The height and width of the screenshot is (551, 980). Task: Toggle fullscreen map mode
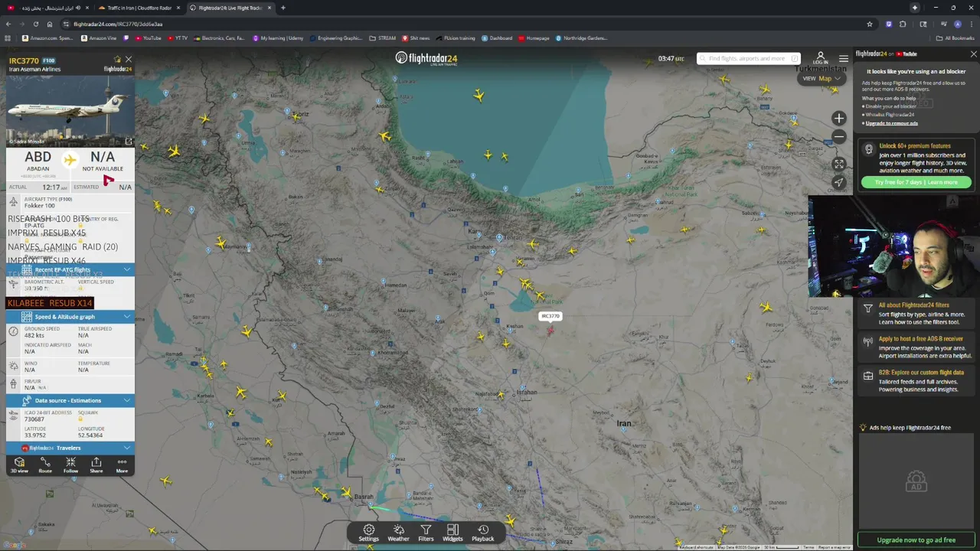pos(839,164)
